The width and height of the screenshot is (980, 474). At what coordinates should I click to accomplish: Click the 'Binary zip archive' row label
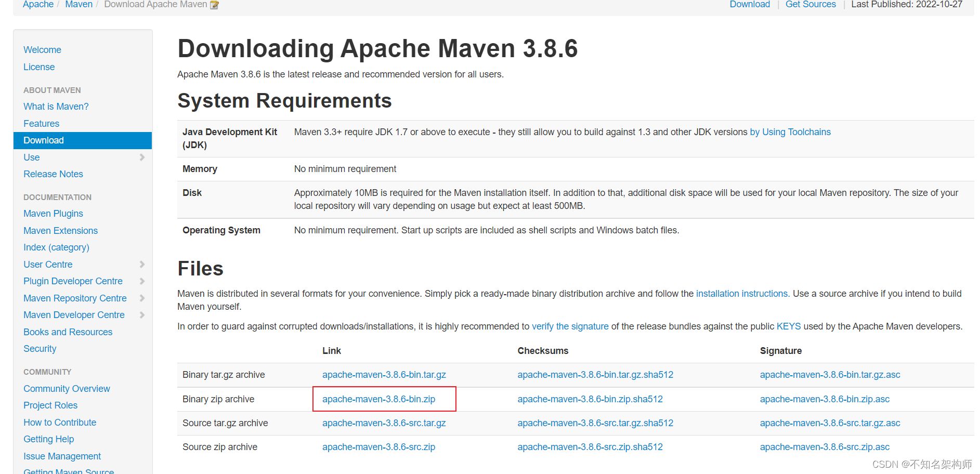click(x=218, y=399)
